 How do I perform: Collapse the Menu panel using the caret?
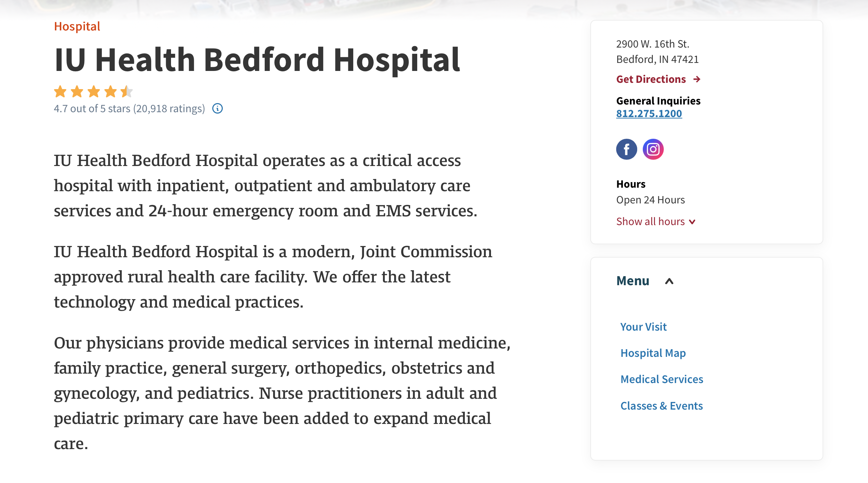pos(669,281)
